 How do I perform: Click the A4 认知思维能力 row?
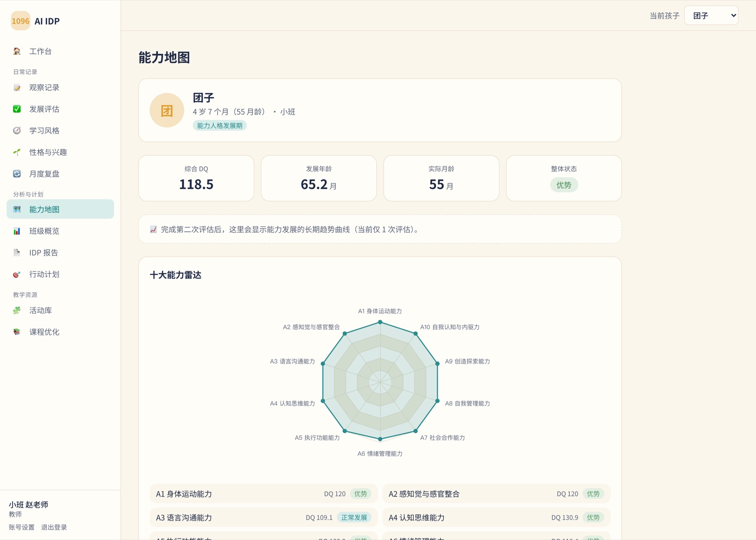496,517
